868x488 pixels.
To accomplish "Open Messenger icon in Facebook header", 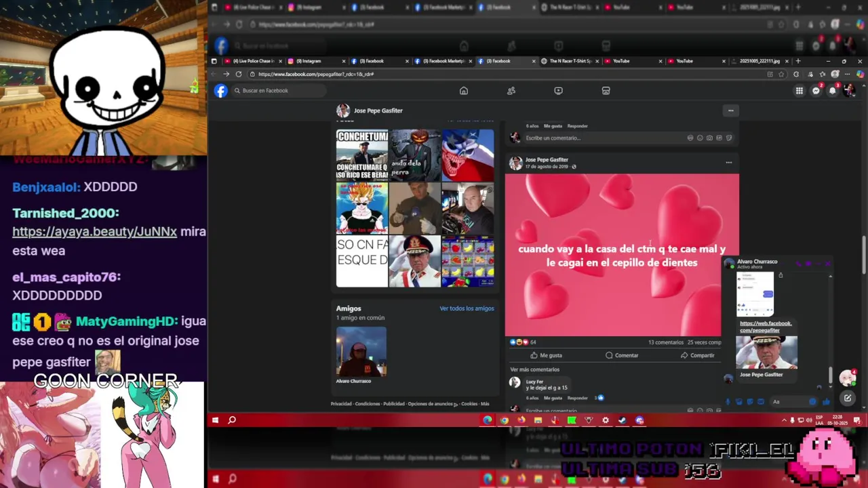I will 816,91.
